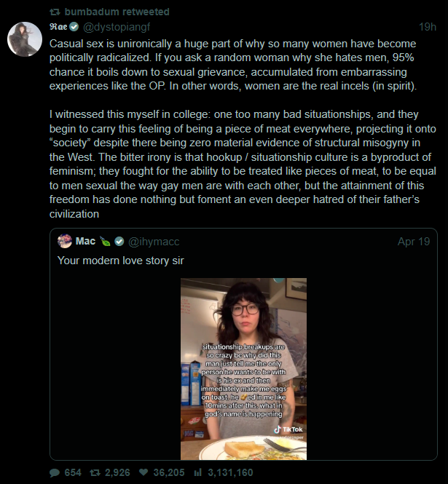Viewport: 448px width, 484px height.
Task: Open Rae's profile avatar picture
Action: [24, 39]
